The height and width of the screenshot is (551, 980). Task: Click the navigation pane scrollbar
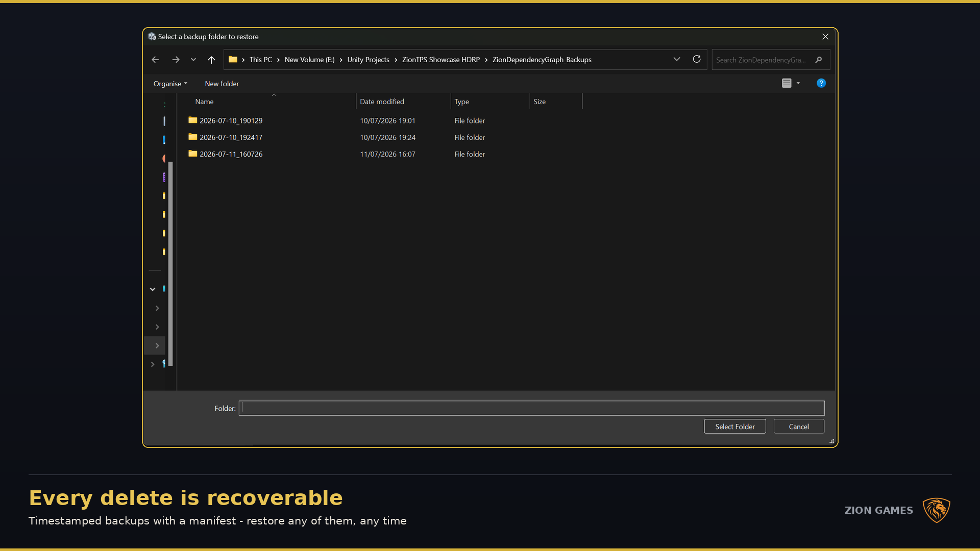click(170, 263)
